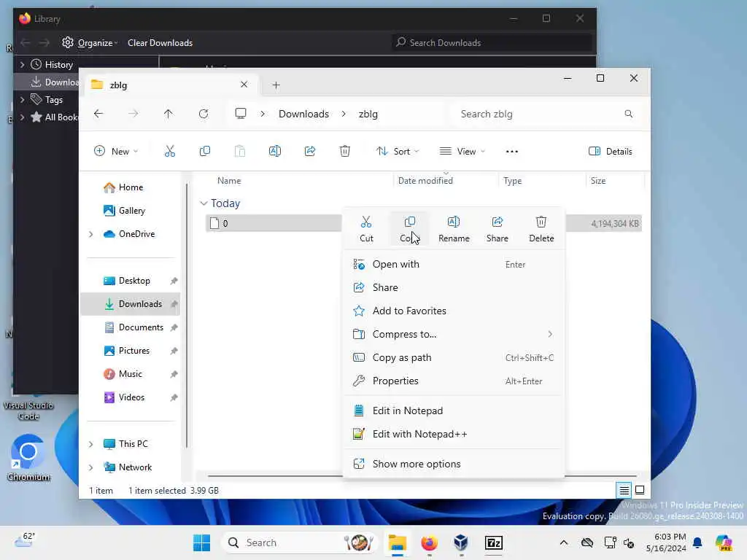Switch to details list view icon
This screenshot has height=560, width=747.
[x=624, y=490]
